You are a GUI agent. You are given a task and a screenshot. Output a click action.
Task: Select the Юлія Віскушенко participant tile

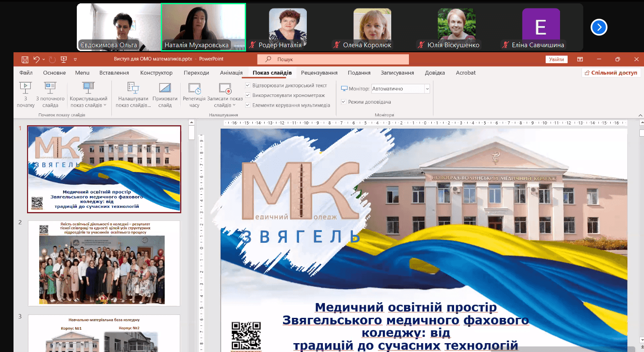(457, 27)
